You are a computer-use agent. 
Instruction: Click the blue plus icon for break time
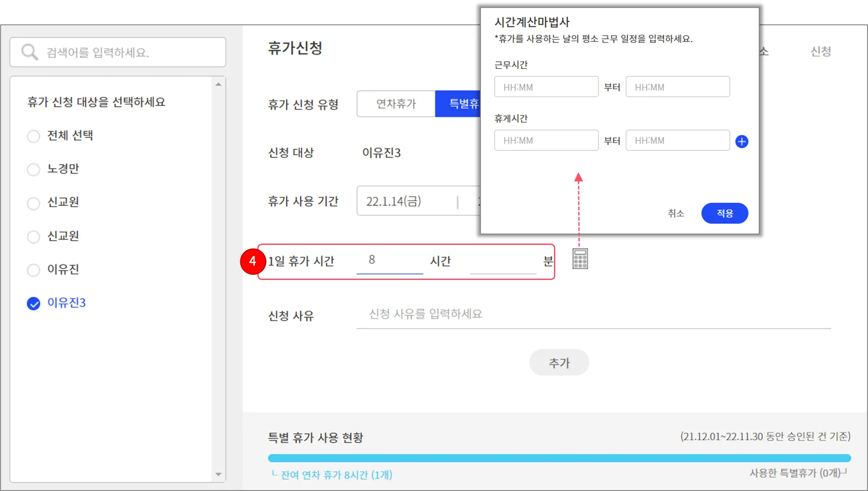pos(742,141)
